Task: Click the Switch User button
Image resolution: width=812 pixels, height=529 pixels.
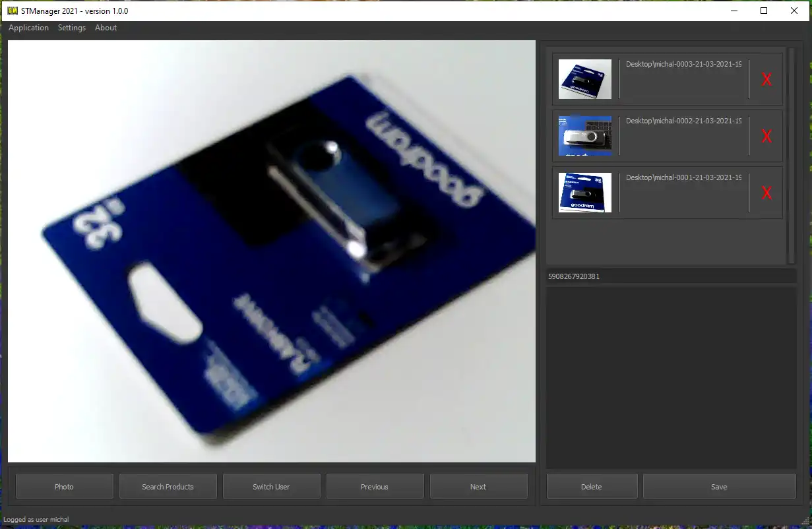Action: [272, 486]
